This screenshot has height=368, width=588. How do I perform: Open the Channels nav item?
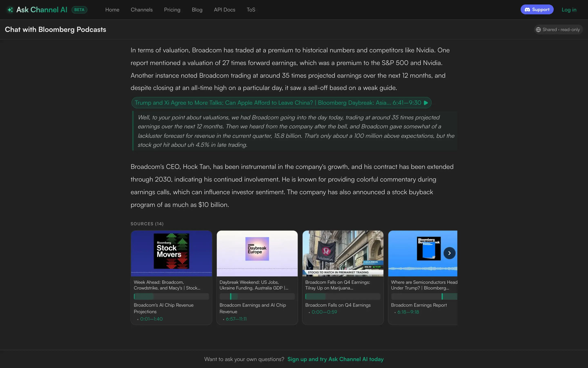142,10
